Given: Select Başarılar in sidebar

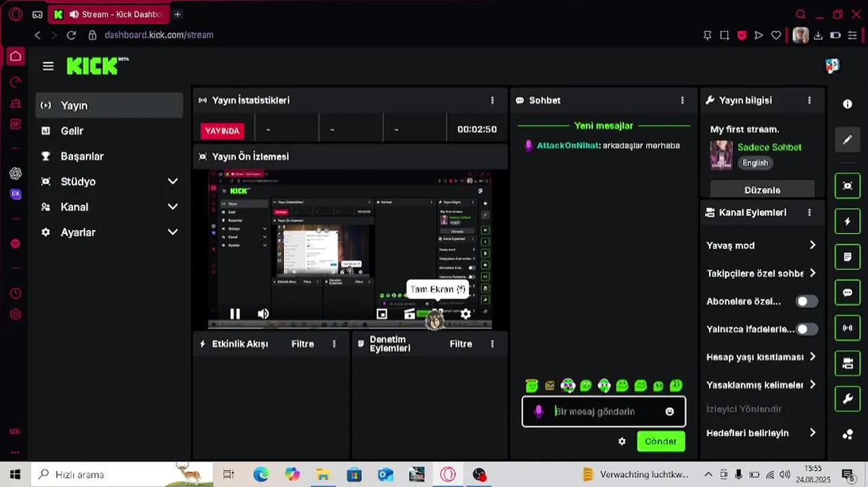Looking at the screenshot, I should [109, 156].
